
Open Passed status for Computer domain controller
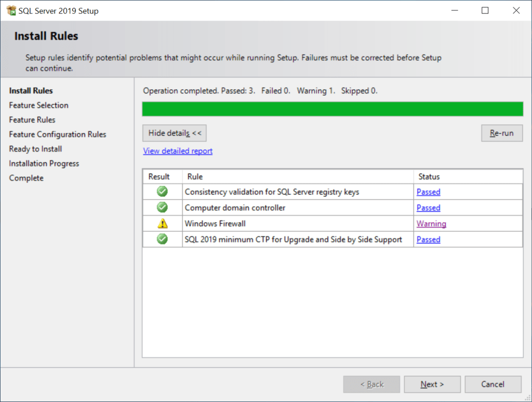tap(428, 208)
